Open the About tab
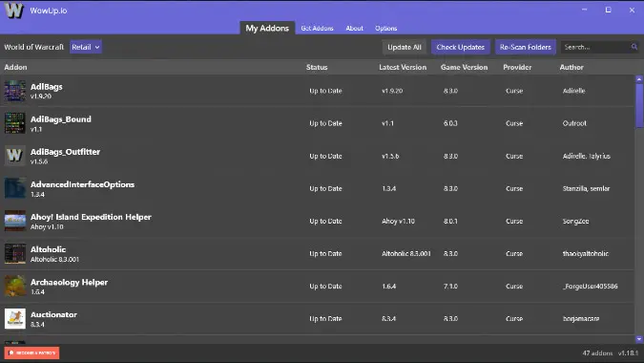This screenshot has height=363, width=644. pos(354,29)
